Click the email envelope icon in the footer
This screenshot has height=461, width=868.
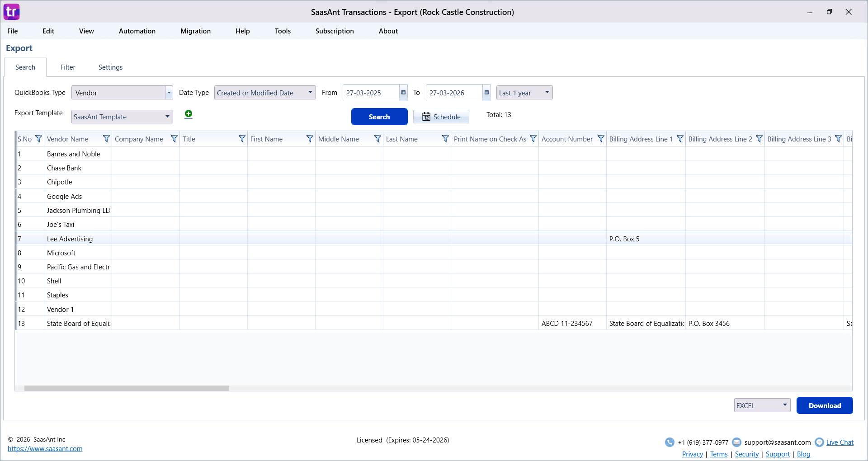[x=736, y=442]
